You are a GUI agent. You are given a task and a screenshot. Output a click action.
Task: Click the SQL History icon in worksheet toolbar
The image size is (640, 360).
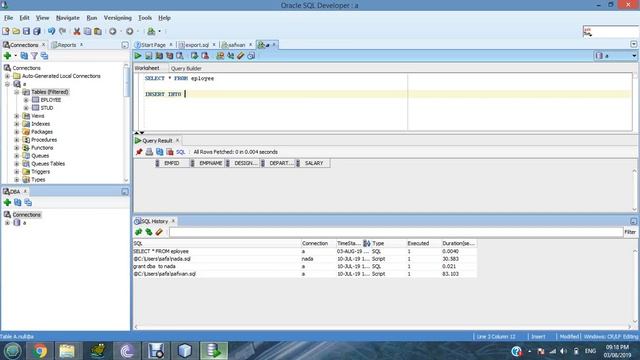pos(251,56)
